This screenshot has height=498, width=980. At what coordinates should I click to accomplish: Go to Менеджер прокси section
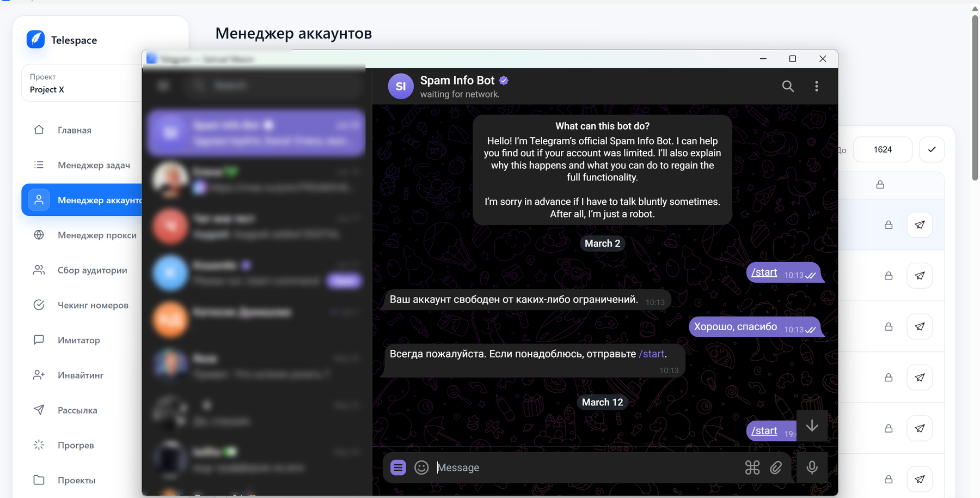coord(97,235)
